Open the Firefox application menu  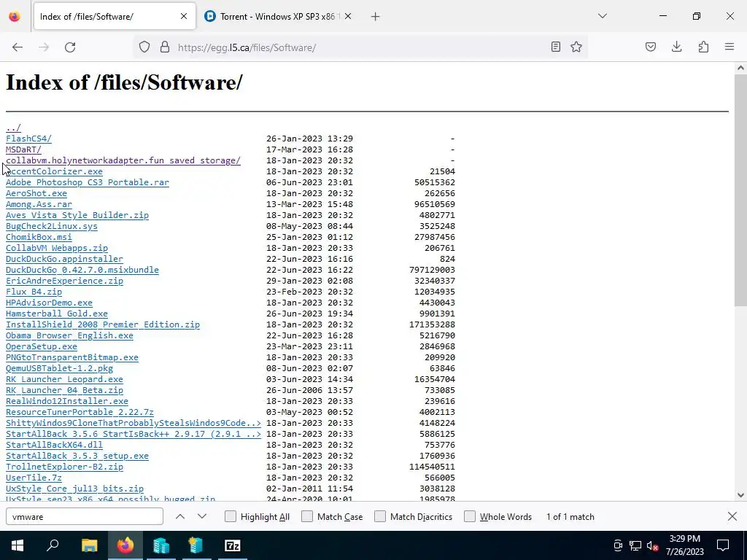tap(729, 47)
